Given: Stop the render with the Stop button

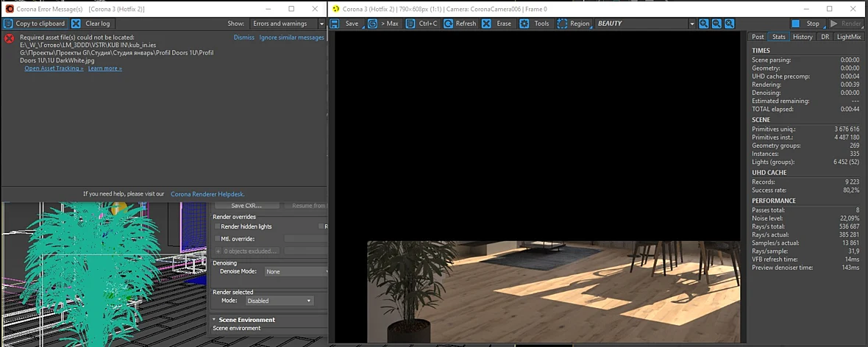Looking at the screenshot, I should 807,24.
